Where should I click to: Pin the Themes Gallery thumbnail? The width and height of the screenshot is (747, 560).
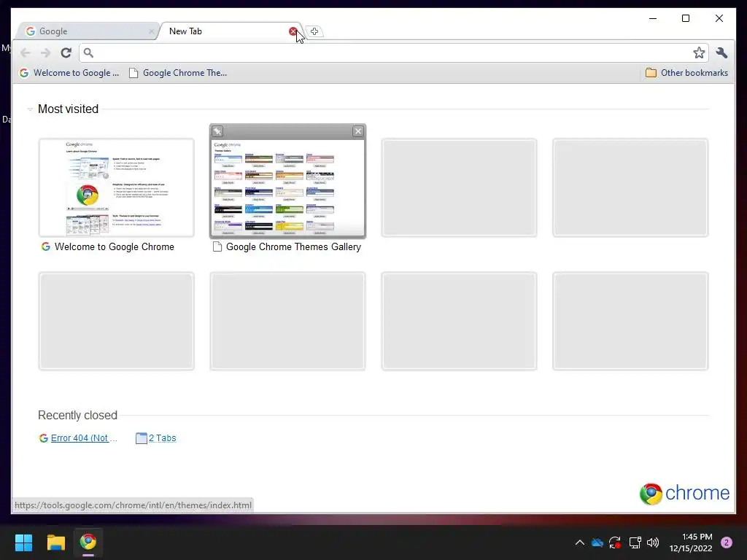click(217, 131)
